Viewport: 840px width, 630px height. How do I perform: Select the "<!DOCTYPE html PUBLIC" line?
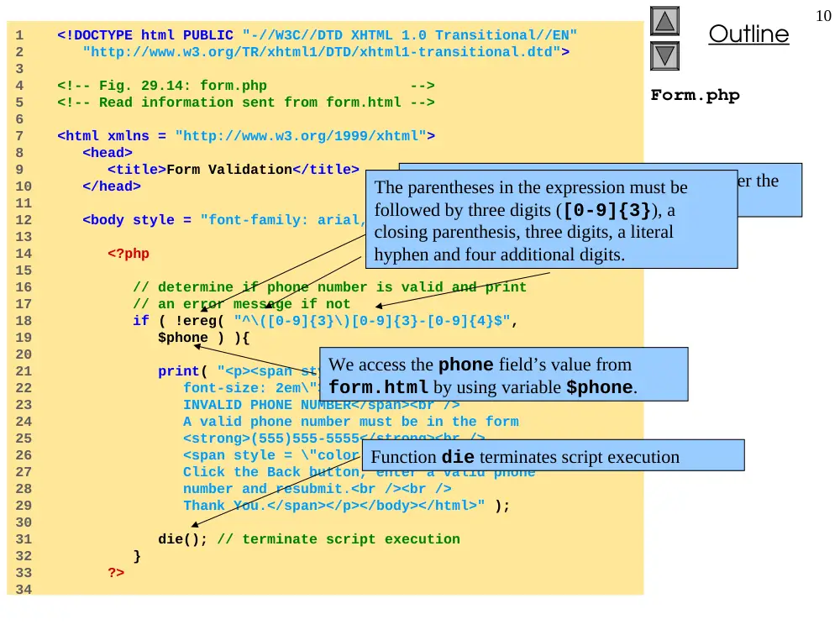(x=318, y=35)
